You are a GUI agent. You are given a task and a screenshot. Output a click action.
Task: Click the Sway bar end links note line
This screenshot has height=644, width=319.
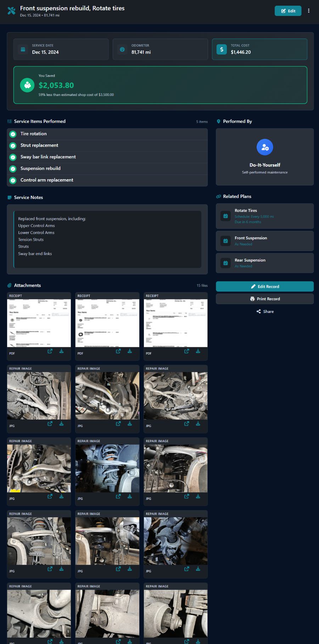(x=35, y=253)
